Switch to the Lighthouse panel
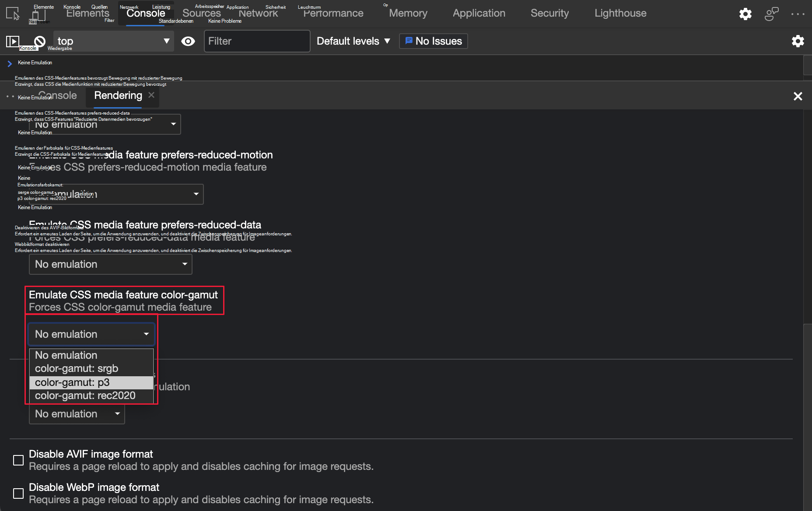 point(620,13)
